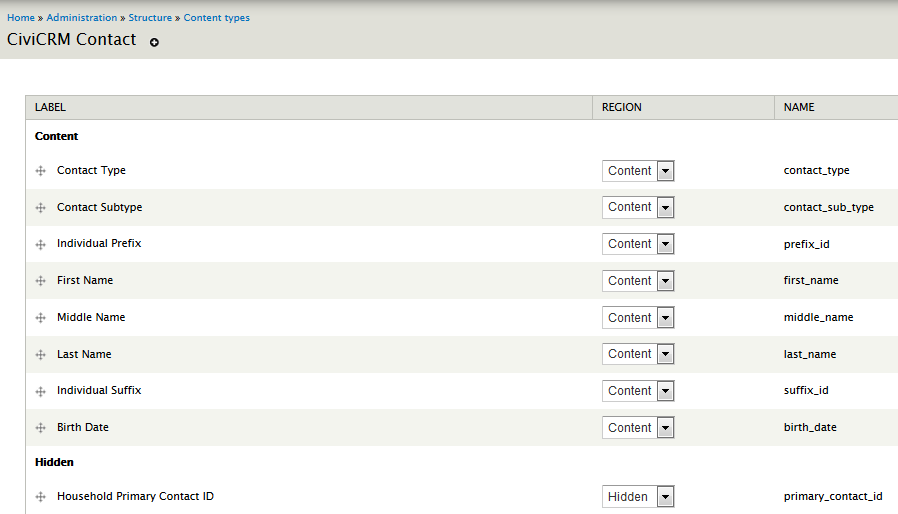
Task: Click the contact_type machine name
Action: [x=817, y=170]
